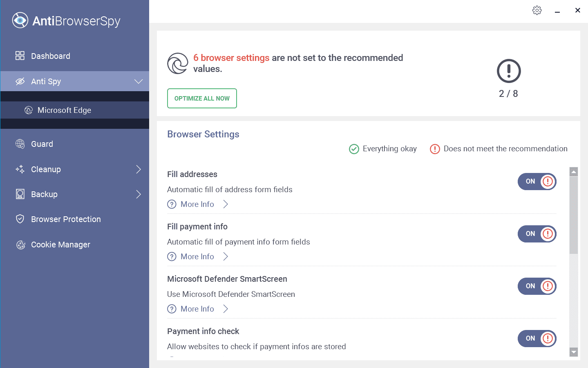
Task: Click the Dashboard grid icon
Action: point(20,56)
